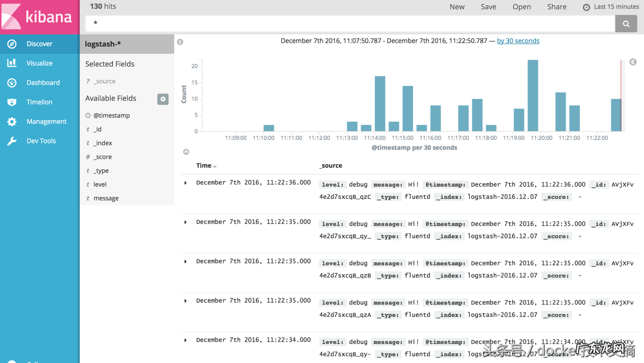This screenshot has height=363, width=644.
Task: Click the New menu item
Action: pos(457,7)
